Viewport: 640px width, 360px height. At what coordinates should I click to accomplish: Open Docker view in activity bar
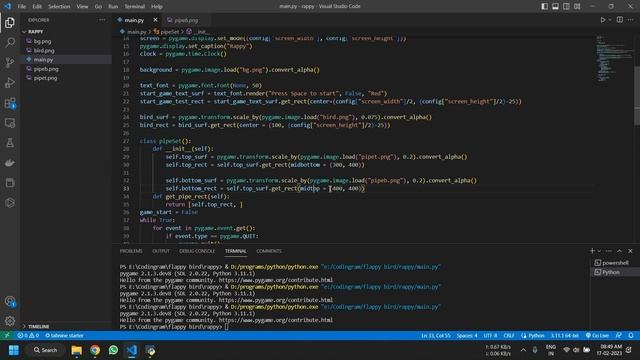coord(10,163)
